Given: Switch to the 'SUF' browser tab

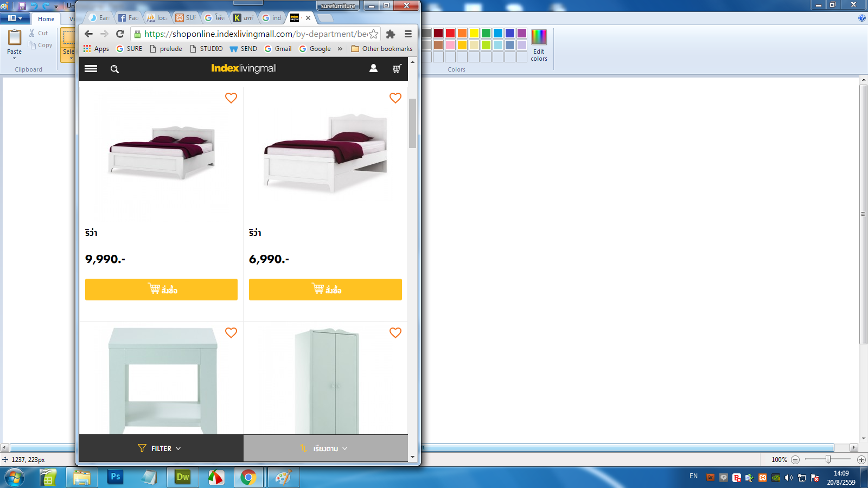Looking at the screenshot, I should (x=186, y=18).
